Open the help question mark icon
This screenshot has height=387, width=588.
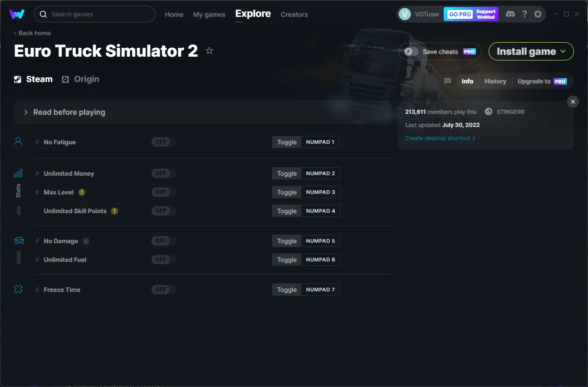[x=525, y=14]
